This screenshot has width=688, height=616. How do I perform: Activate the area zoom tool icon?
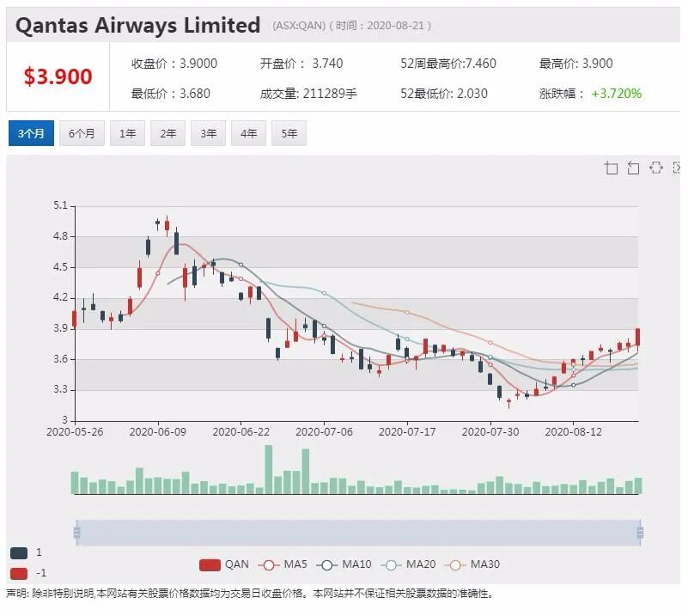coord(611,168)
